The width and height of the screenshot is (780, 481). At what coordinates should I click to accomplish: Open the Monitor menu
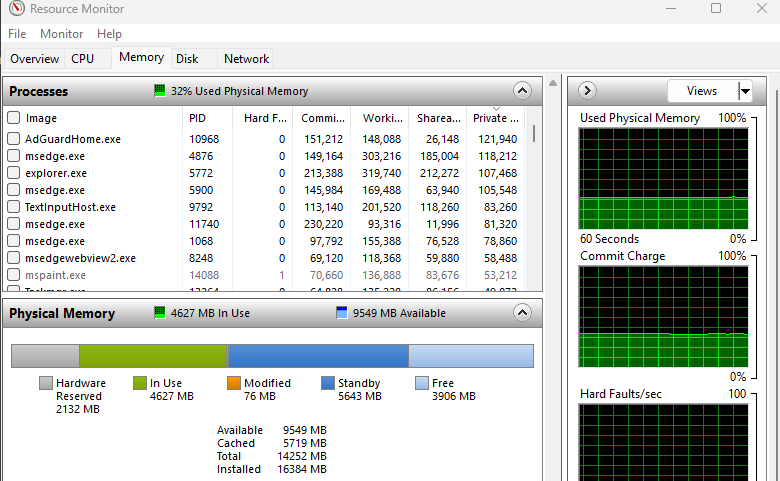[61, 34]
